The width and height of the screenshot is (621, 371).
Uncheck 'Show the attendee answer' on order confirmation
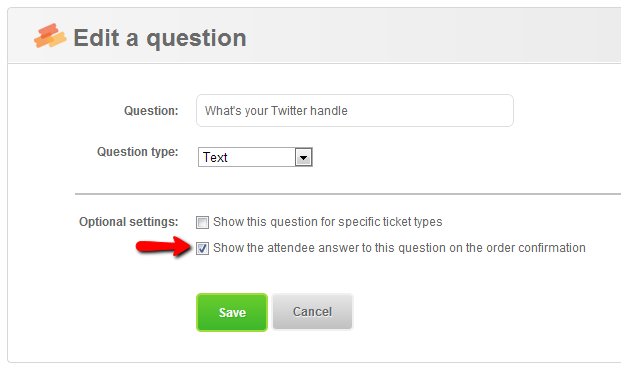coord(202,248)
